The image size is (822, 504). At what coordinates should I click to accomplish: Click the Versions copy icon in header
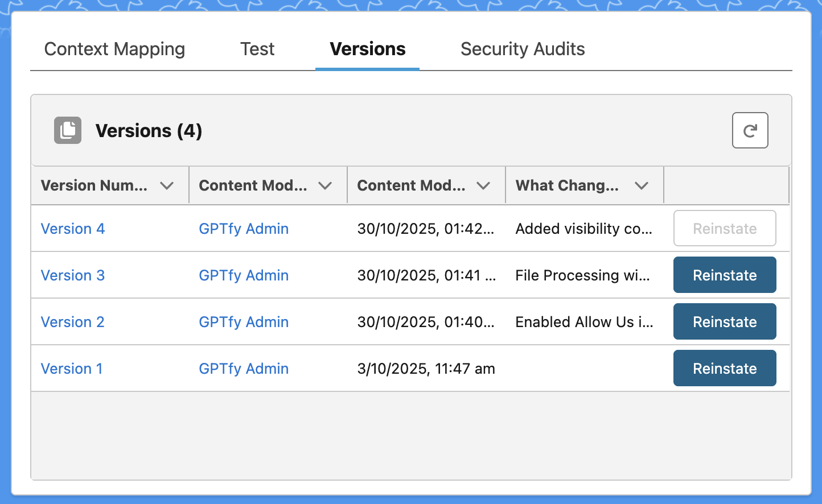(68, 130)
